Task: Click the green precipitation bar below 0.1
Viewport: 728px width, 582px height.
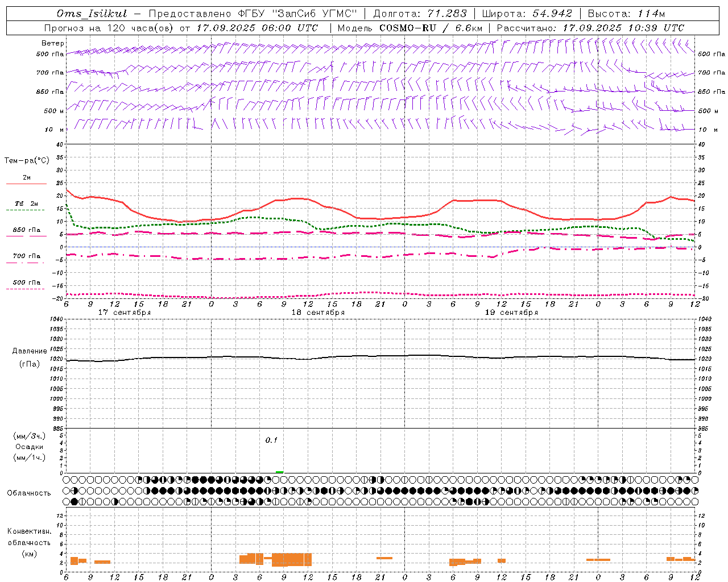Action: [279, 472]
